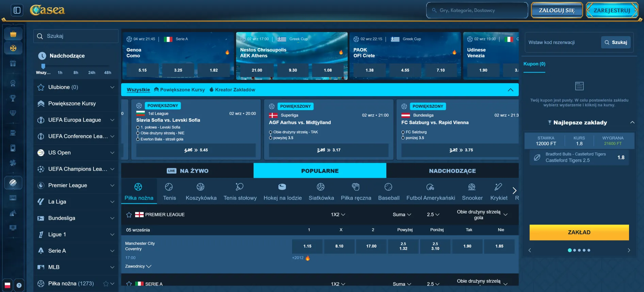The image size is (644, 292).
Task: Switch to the NA ŻYWO tab
Action: [x=187, y=171]
